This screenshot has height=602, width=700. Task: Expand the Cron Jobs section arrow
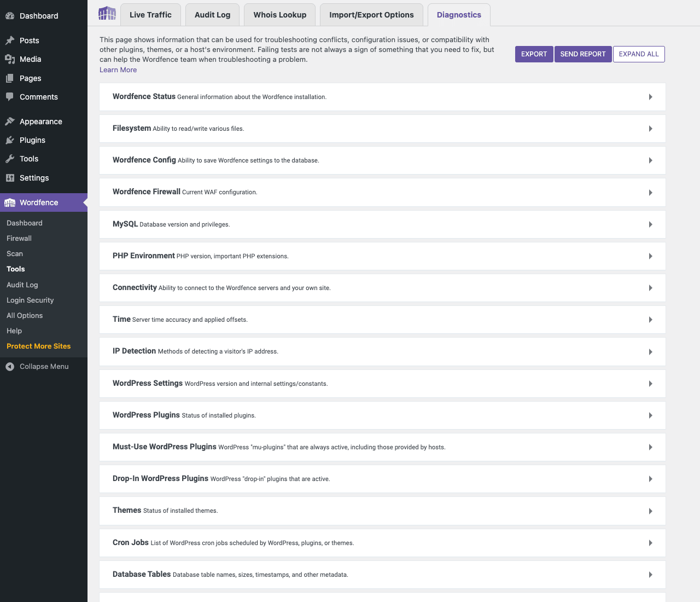point(651,543)
